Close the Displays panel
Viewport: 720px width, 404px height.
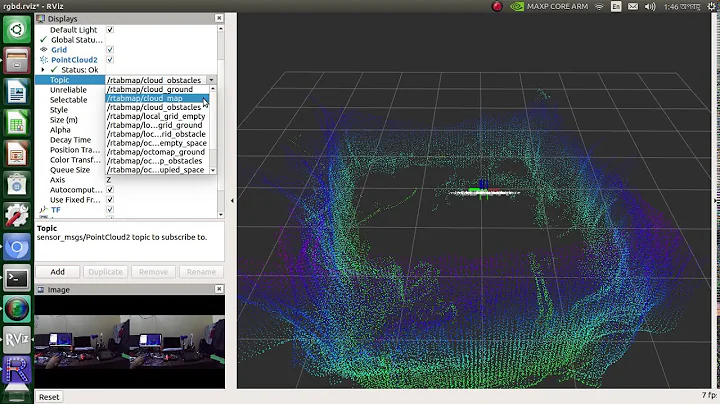[x=219, y=18]
